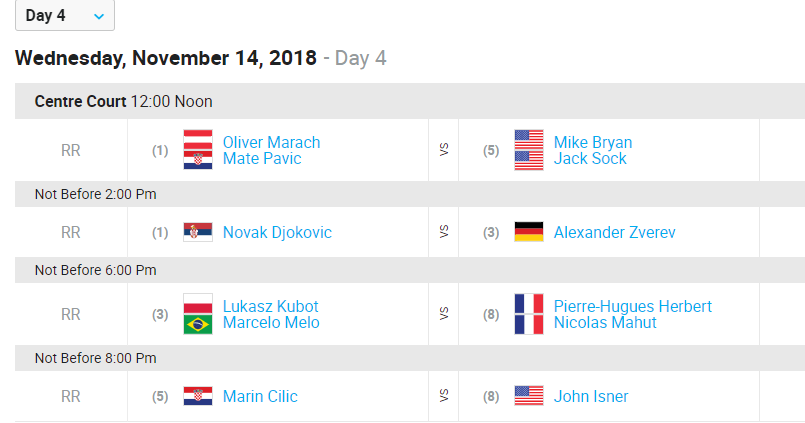805x423 pixels.
Task: Click the US flag next to John Isner
Action: 529,396
